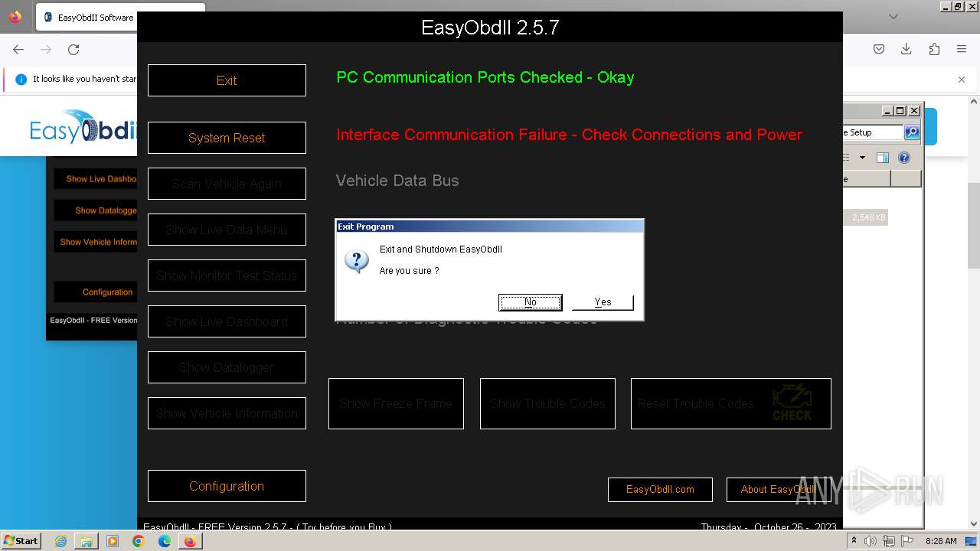Reload the Firefox page

[73, 49]
